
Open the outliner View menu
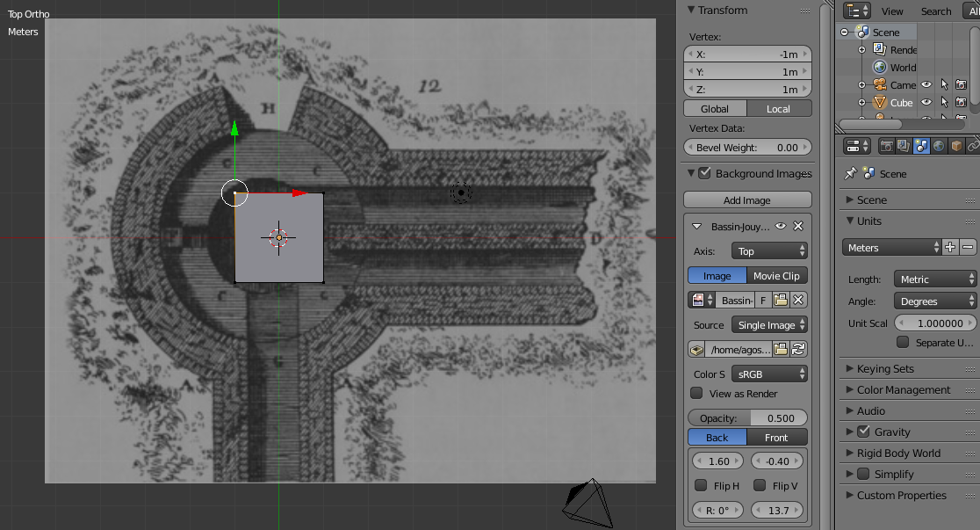892,11
